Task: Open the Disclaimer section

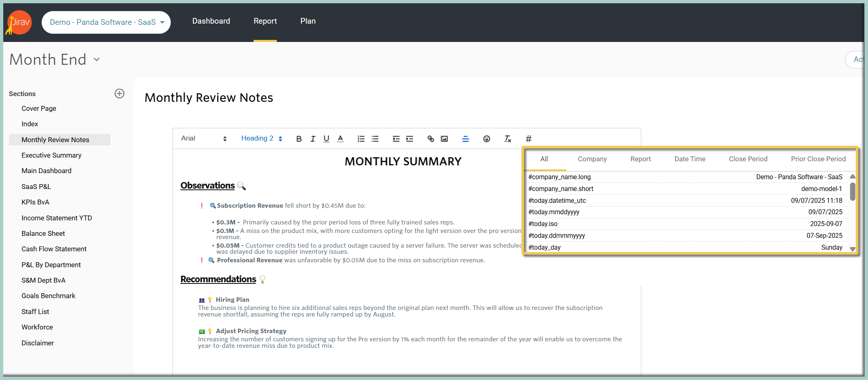Action: click(38, 343)
